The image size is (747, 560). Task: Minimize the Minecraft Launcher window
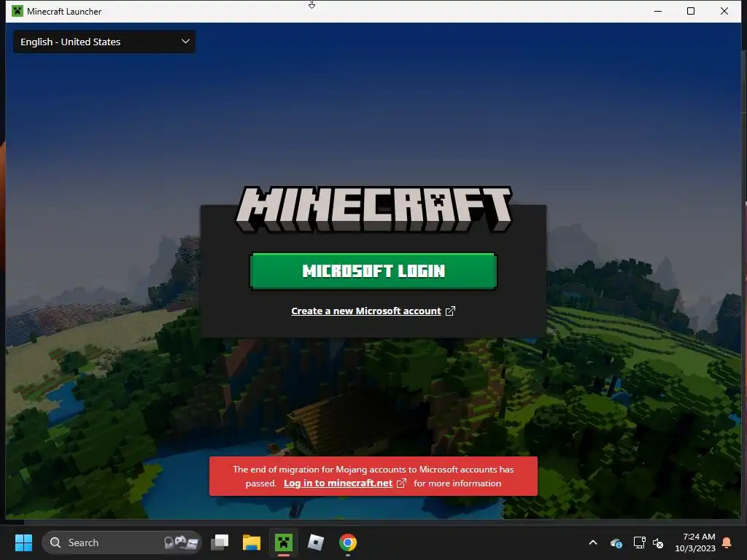(658, 11)
